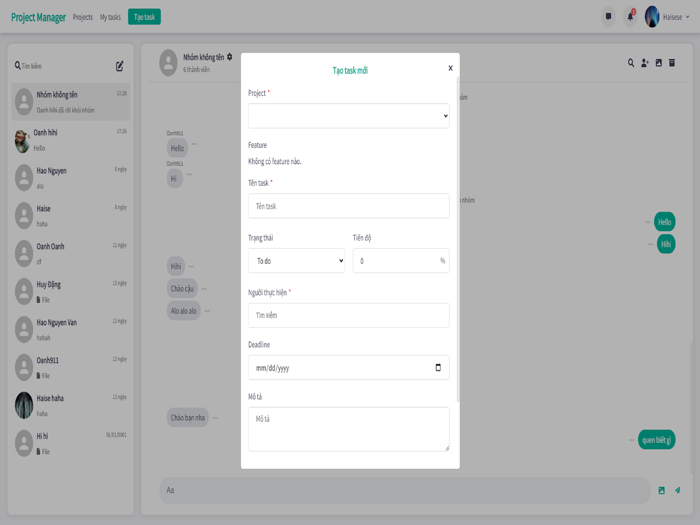Click the add member icon
This screenshot has width=700, height=525.
point(645,63)
